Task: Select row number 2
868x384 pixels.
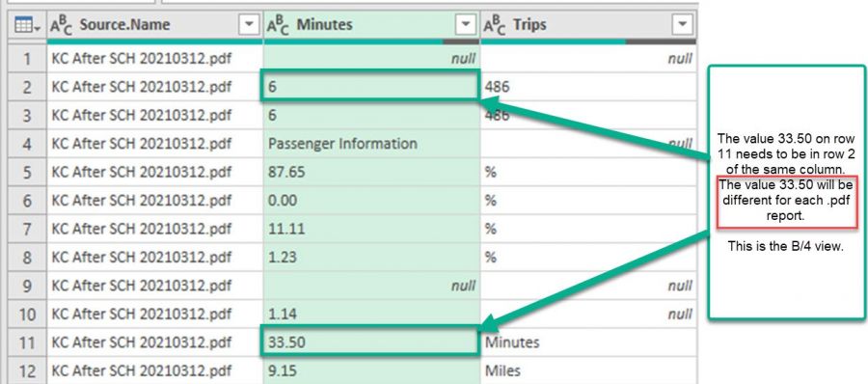Action: point(27,87)
